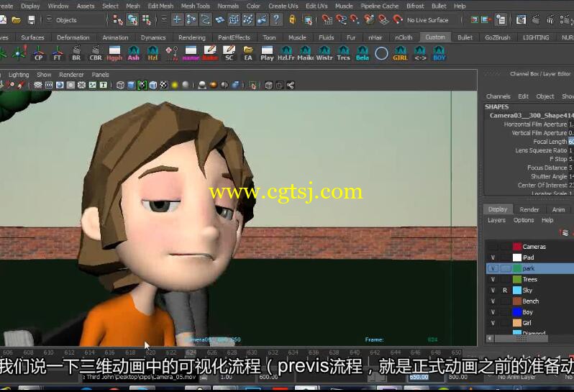574x392 pixels.
Task: Toggle smooth shade all cube icon
Action: click(x=131, y=86)
